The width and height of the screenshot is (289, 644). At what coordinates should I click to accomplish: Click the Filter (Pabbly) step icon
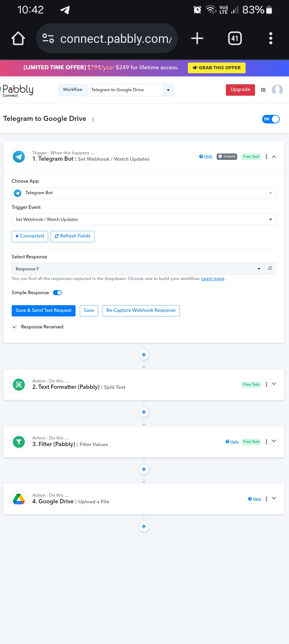pyautogui.click(x=19, y=442)
